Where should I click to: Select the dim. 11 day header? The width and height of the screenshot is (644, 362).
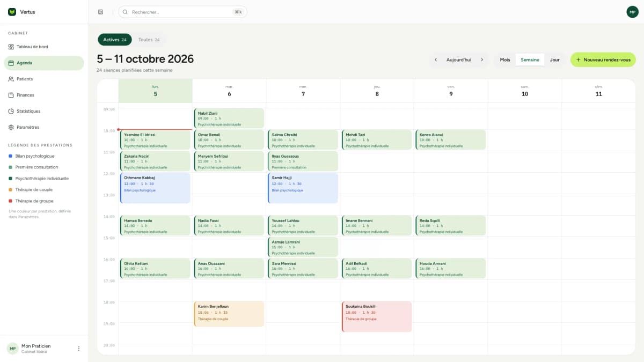click(598, 91)
